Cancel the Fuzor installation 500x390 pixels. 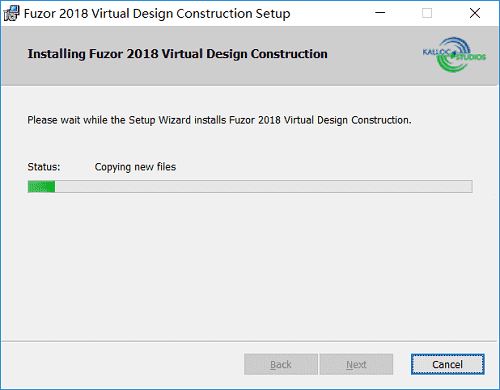(447, 364)
